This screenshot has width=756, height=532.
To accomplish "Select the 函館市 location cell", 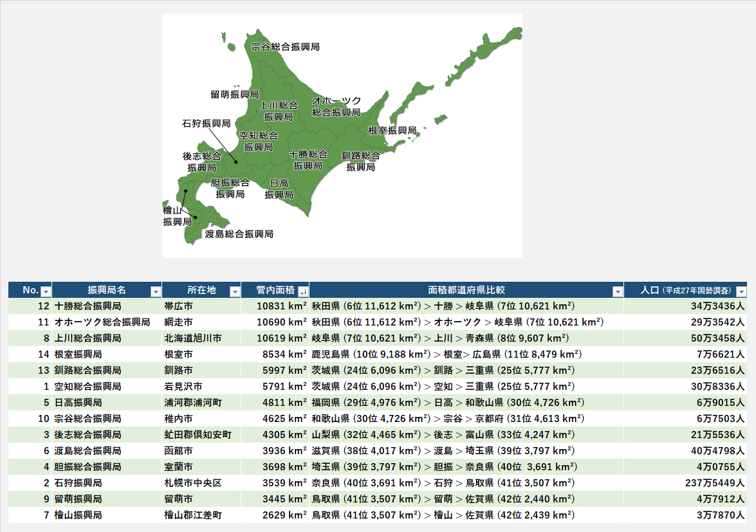I will [x=179, y=450].
